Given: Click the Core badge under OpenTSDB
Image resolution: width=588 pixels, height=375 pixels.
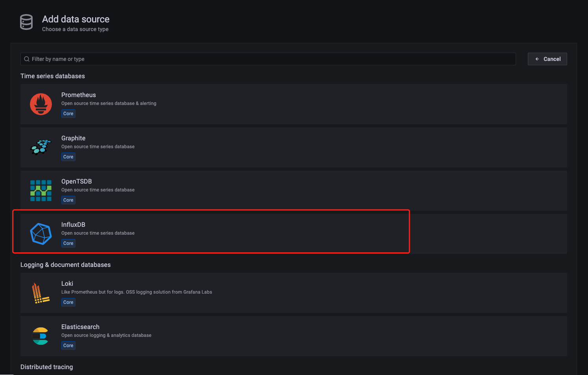Looking at the screenshot, I should [68, 200].
